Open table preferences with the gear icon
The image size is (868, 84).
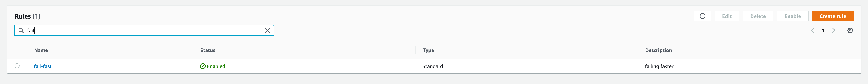(850, 31)
